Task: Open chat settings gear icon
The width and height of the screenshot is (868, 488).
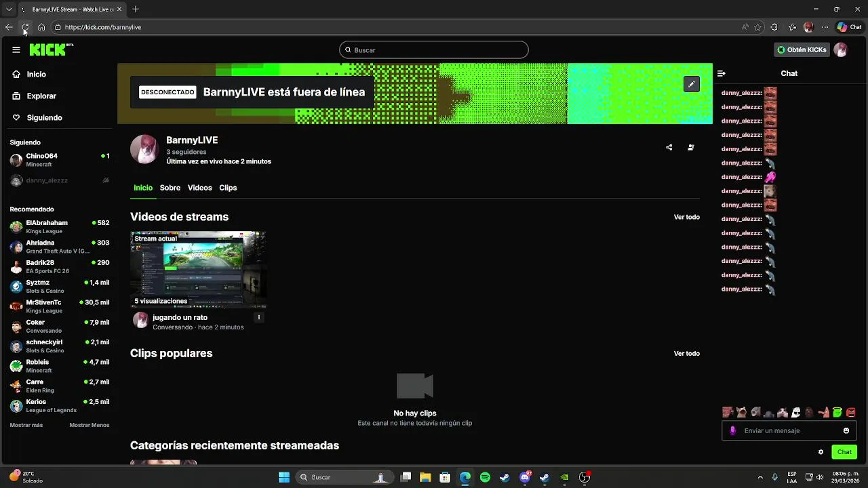Action: [x=821, y=452]
